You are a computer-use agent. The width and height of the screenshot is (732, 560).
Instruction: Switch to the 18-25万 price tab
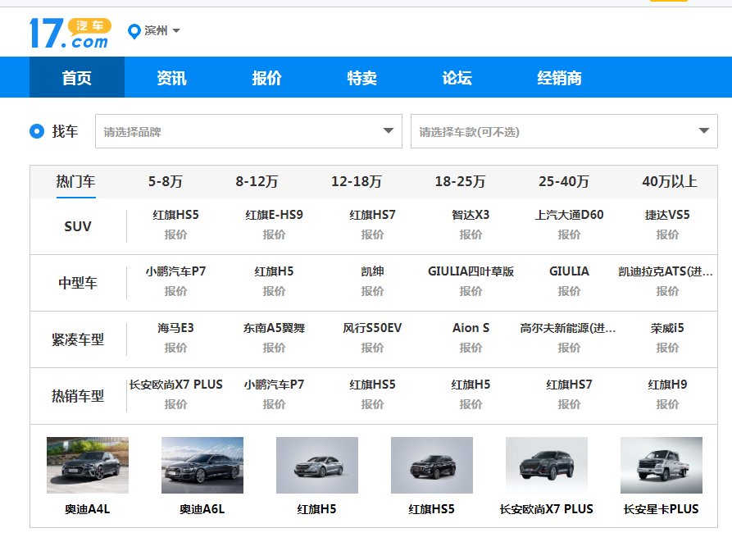[461, 181]
